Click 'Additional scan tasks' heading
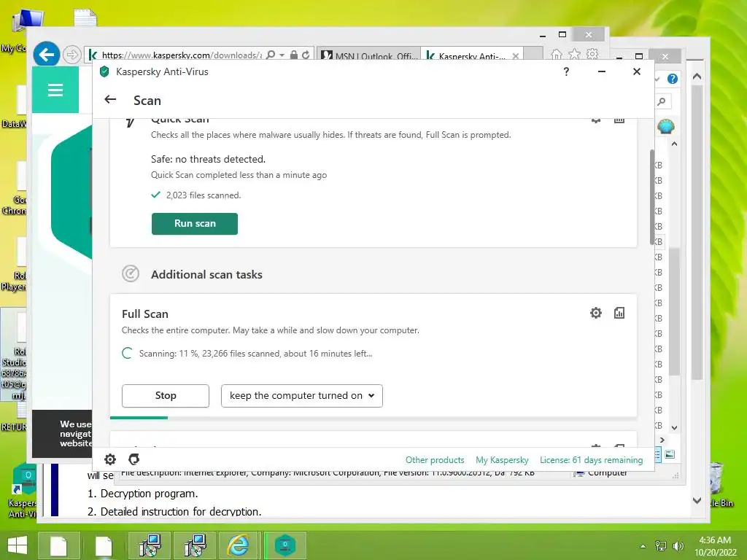Screen dimensions: 747x560 point(206,275)
